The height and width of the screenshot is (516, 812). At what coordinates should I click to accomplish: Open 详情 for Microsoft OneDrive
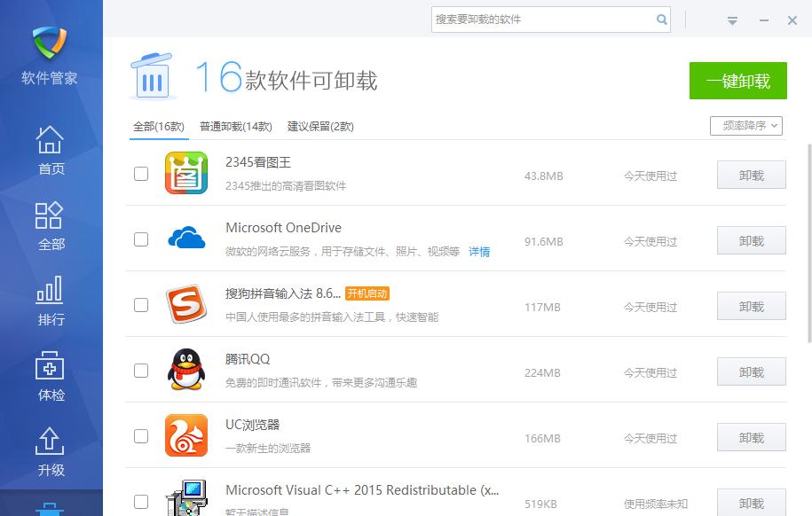(x=478, y=252)
